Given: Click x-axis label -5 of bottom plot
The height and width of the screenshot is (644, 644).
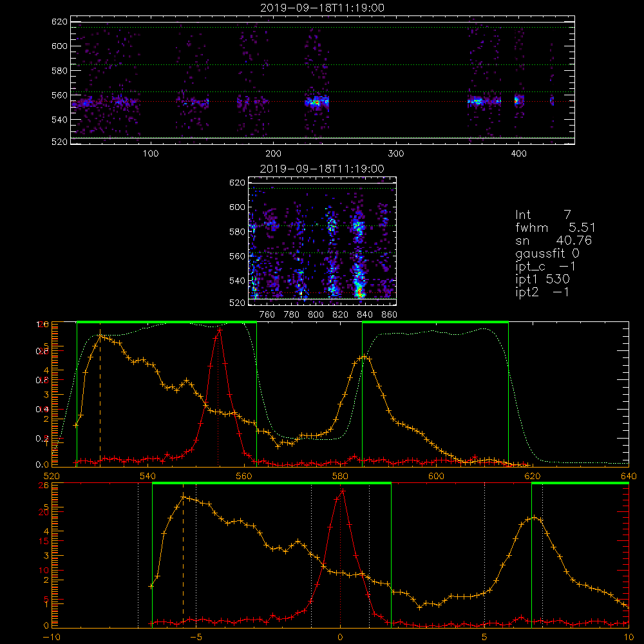Looking at the screenshot, I should coord(196,638).
